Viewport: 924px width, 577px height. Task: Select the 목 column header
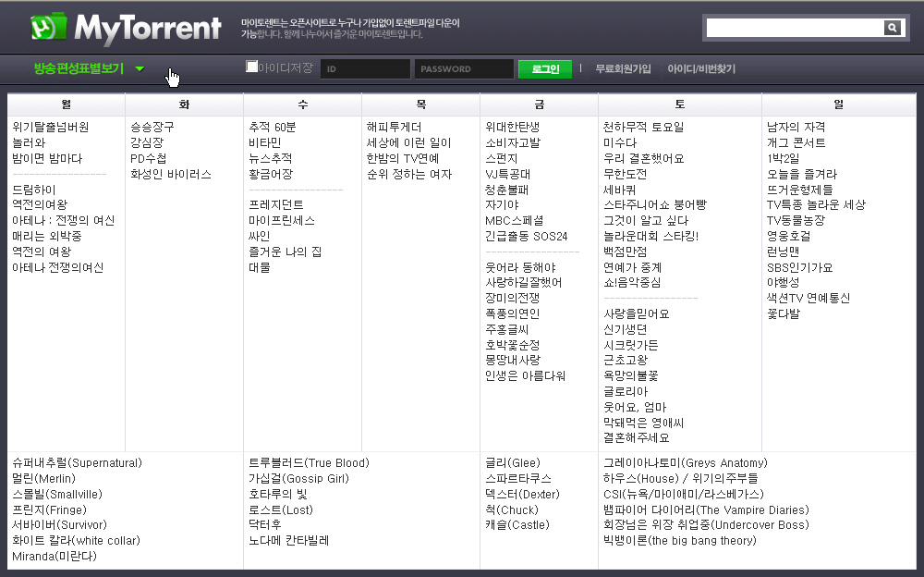point(421,104)
